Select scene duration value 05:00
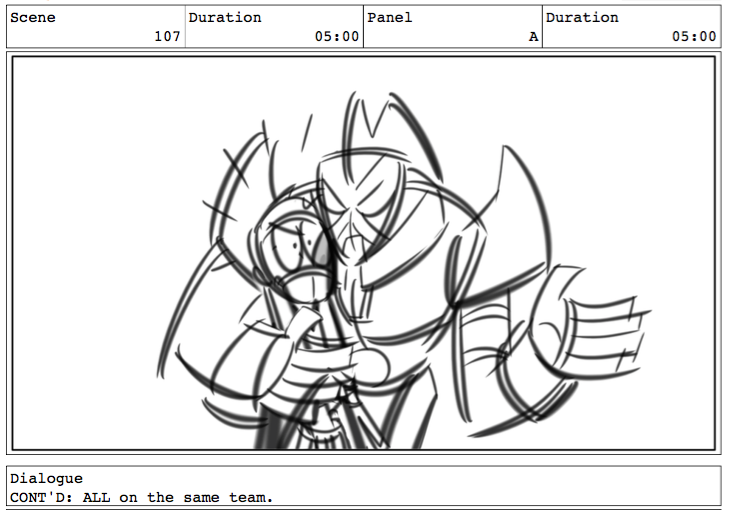Screen dimensions: 730x510 (337, 36)
